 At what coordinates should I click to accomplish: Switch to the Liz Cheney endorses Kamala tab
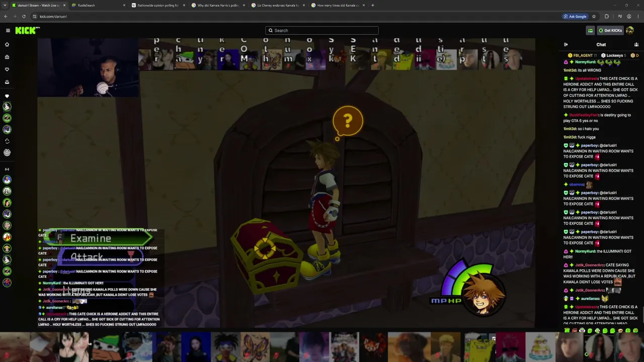tap(278, 6)
